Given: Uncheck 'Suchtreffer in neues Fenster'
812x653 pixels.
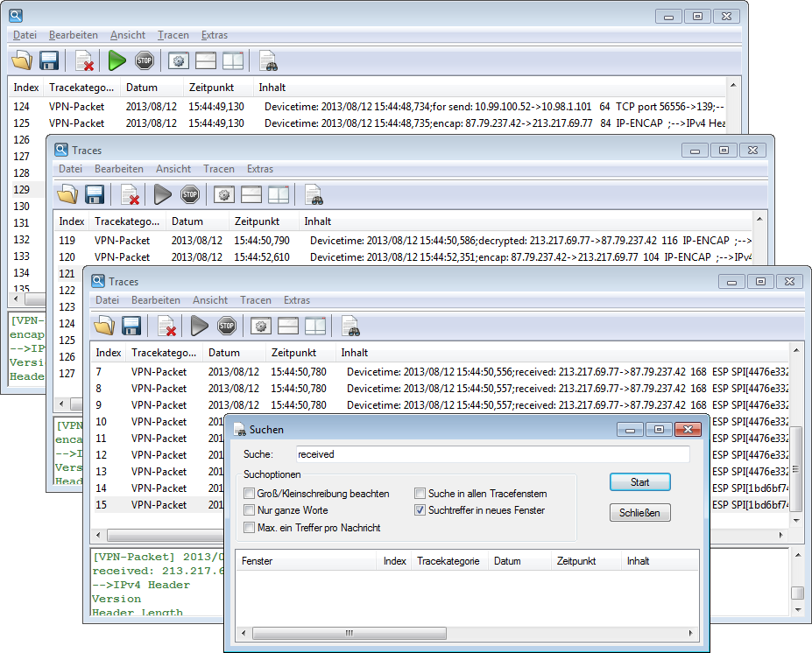Looking at the screenshot, I should [x=420, y=510].
